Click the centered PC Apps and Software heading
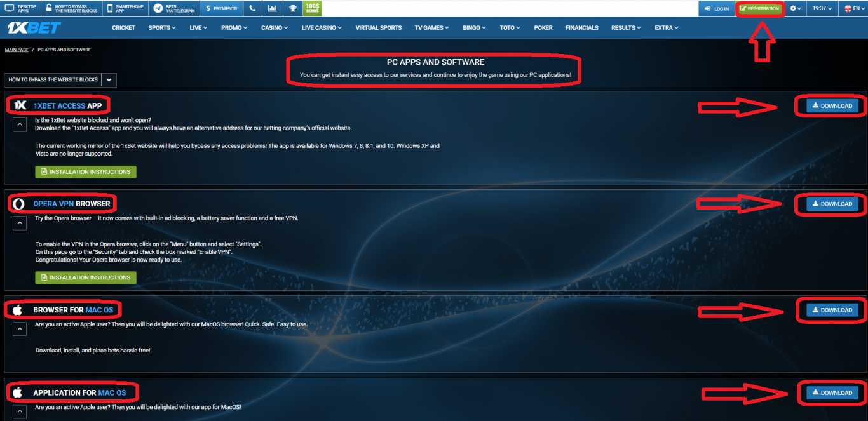Screen dimensions: 868x421 [436, 62]
